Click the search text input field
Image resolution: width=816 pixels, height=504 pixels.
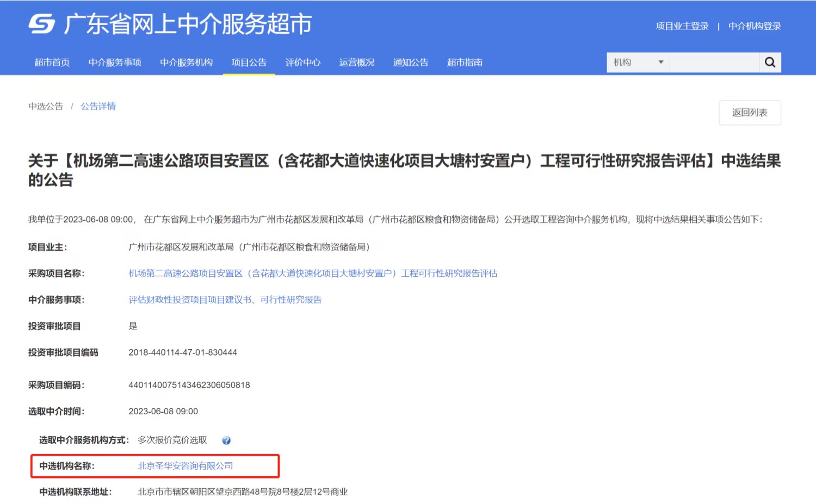[714, 63]
